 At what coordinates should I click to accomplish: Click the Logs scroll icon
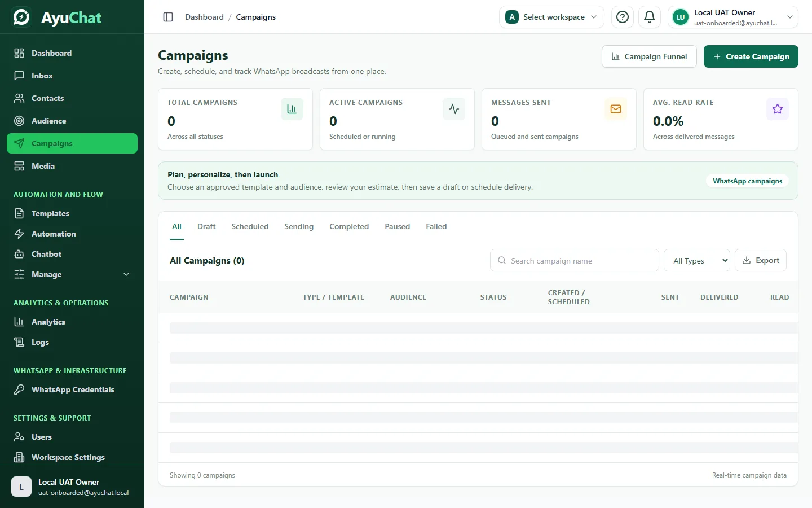point(19,342)
